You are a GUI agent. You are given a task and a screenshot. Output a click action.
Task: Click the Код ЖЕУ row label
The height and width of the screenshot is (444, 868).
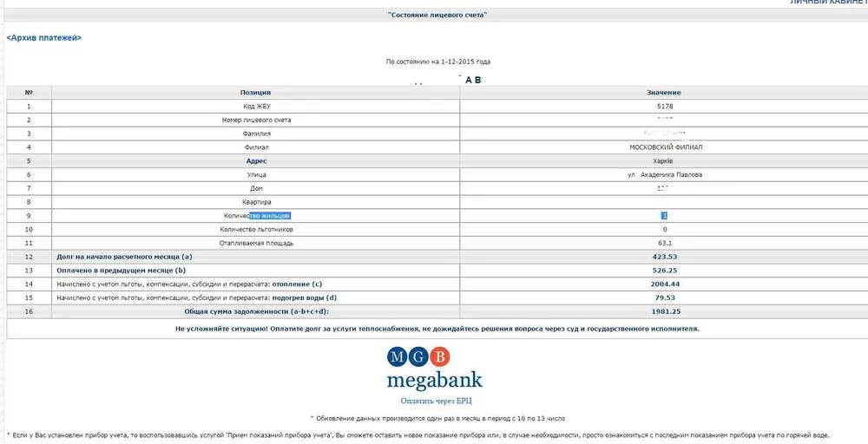pos(256,106)
